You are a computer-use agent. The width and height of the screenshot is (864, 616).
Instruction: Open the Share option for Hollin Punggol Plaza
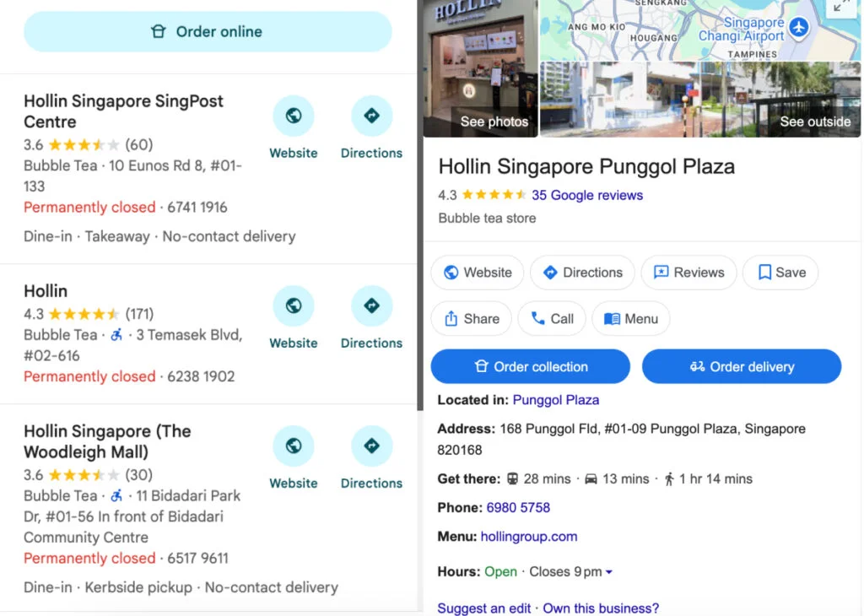(471, 318)
